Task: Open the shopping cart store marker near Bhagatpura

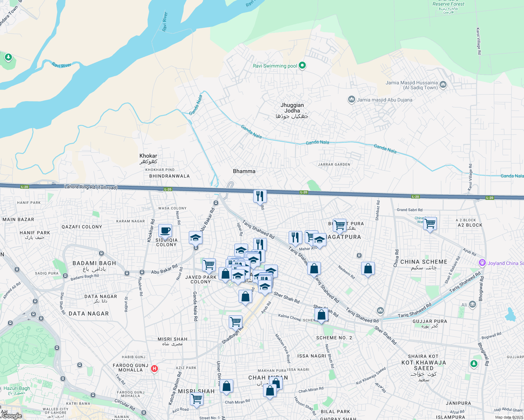Action: click(x=339, y=224)
